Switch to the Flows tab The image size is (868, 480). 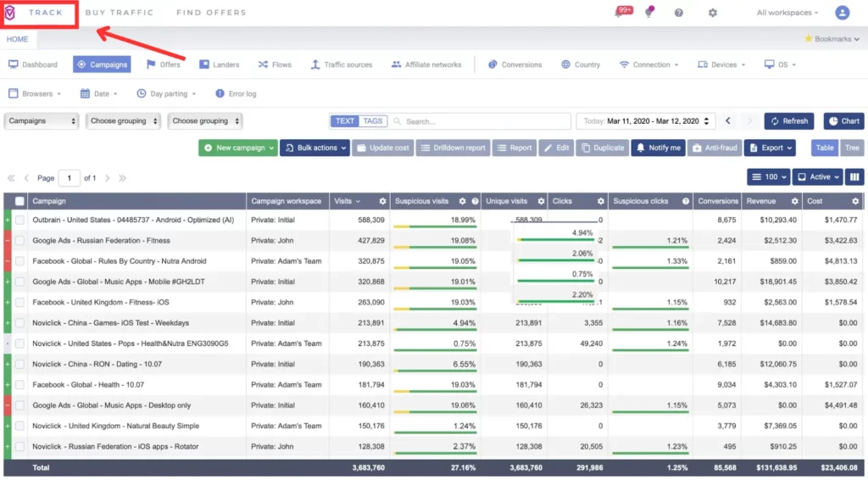pos(275,64)
